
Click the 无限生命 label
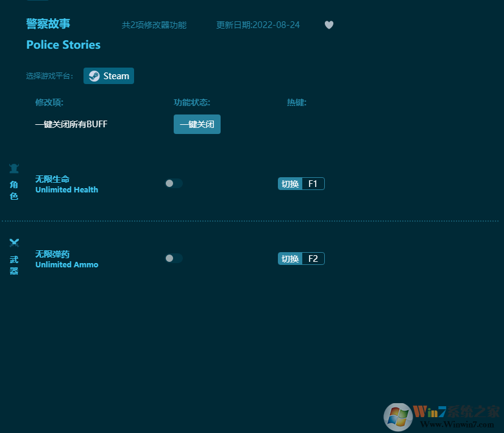coord(52,179)
